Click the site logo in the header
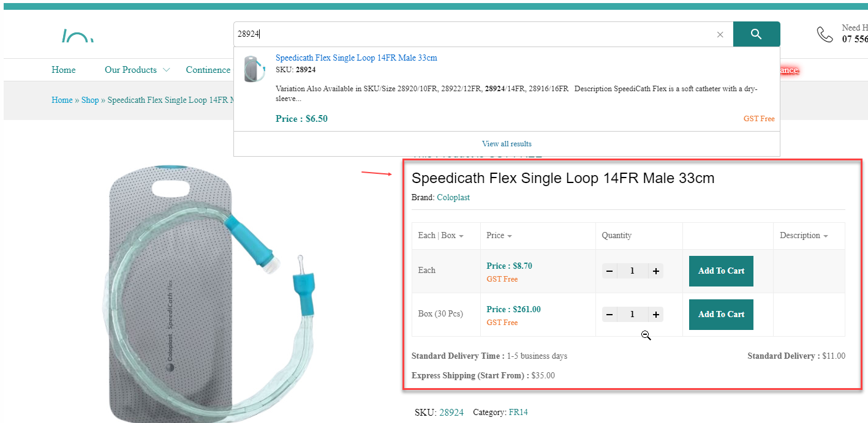Screen dimensions: 868x423 [x=78, y=36]
